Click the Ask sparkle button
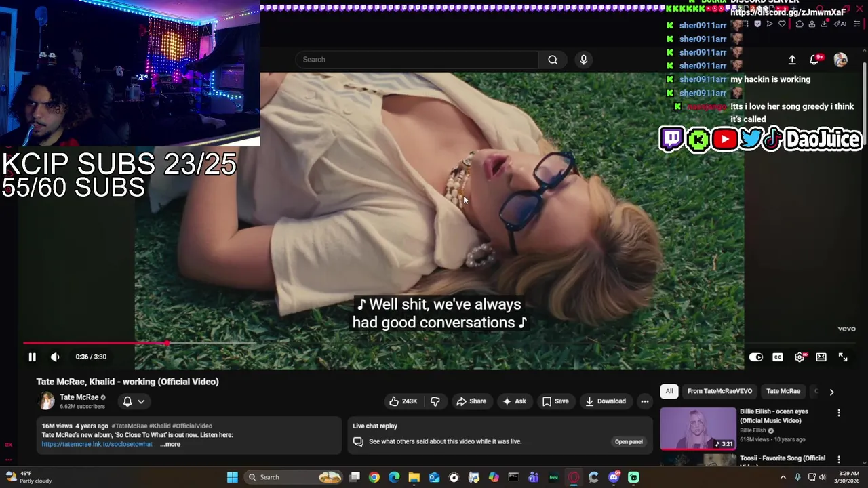The image size is (868, 488). coord(514,401)
